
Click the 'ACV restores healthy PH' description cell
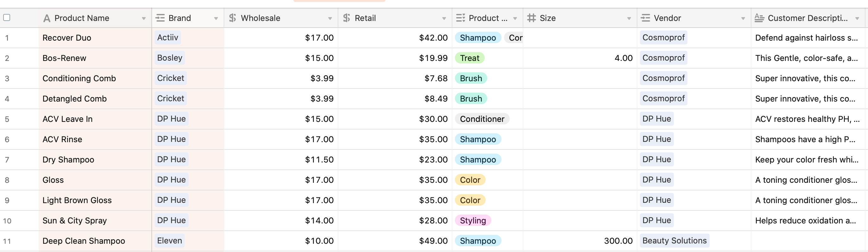(808, 119)
